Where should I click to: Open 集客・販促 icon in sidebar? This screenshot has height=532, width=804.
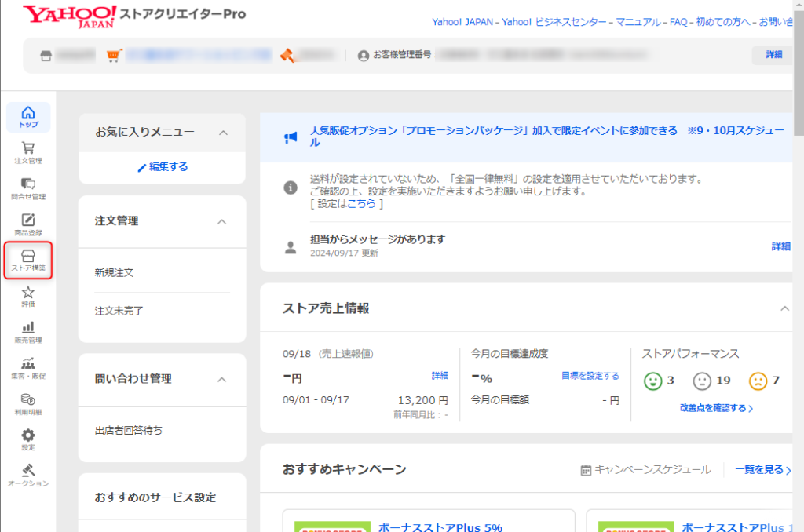(28, 368)
